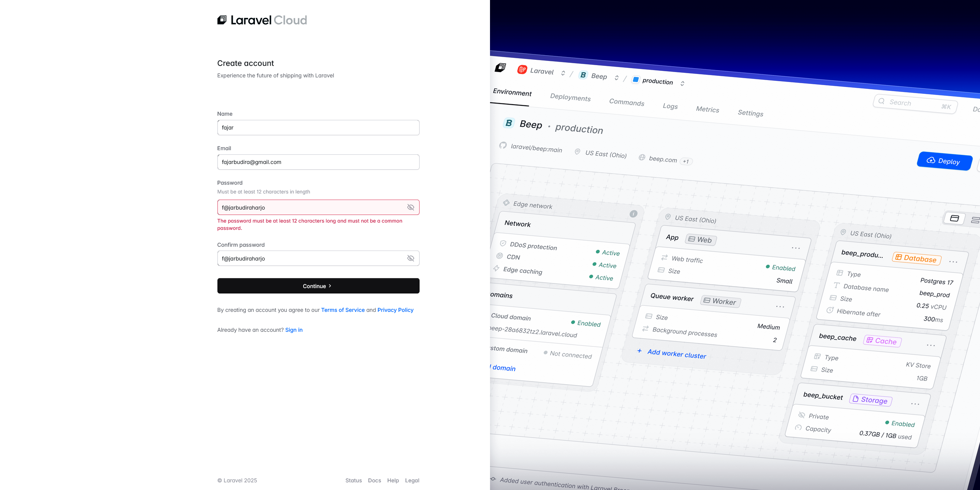The height and width of the screenshot is (490, 980).
Task: Expand the Laravel organization switcher arrows
Action: pos(563,73)
